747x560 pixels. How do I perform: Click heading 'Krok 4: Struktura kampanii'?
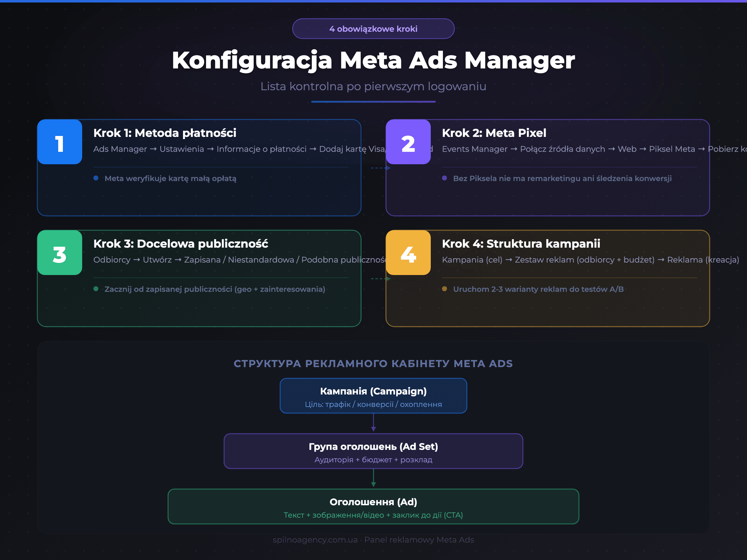(521, 244)
